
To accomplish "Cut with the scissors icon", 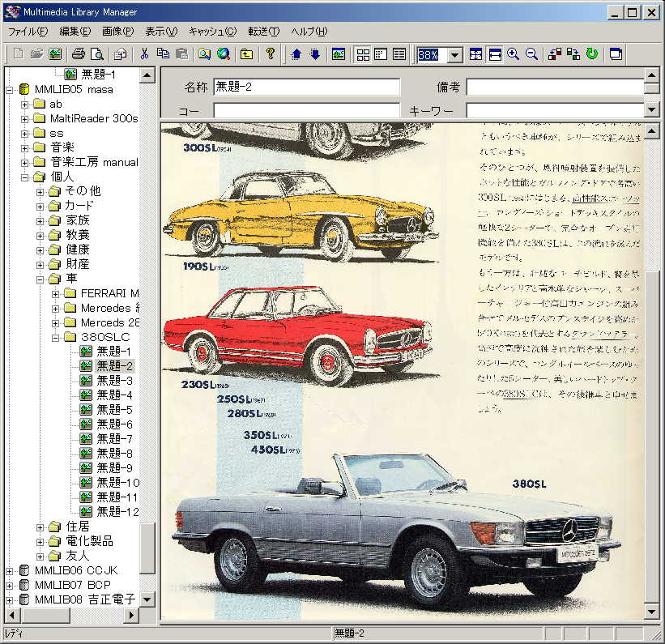I will click(x=144, y=54).
